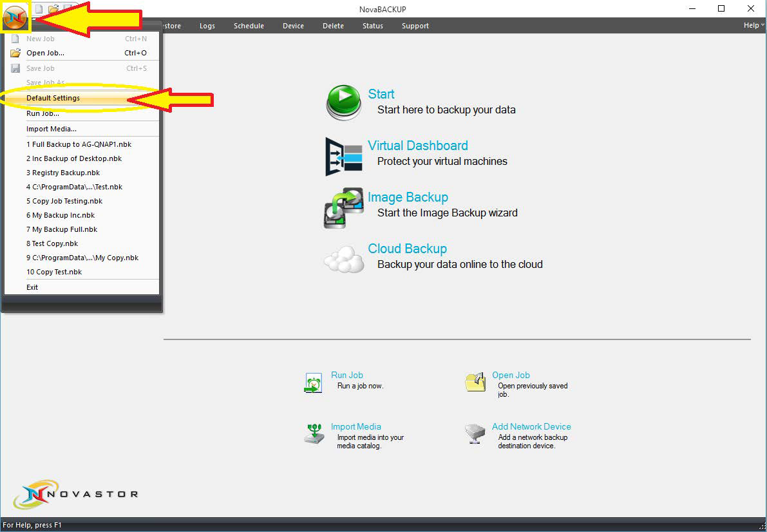Click the floppy disk icon beside Save Job

[15, 68]
